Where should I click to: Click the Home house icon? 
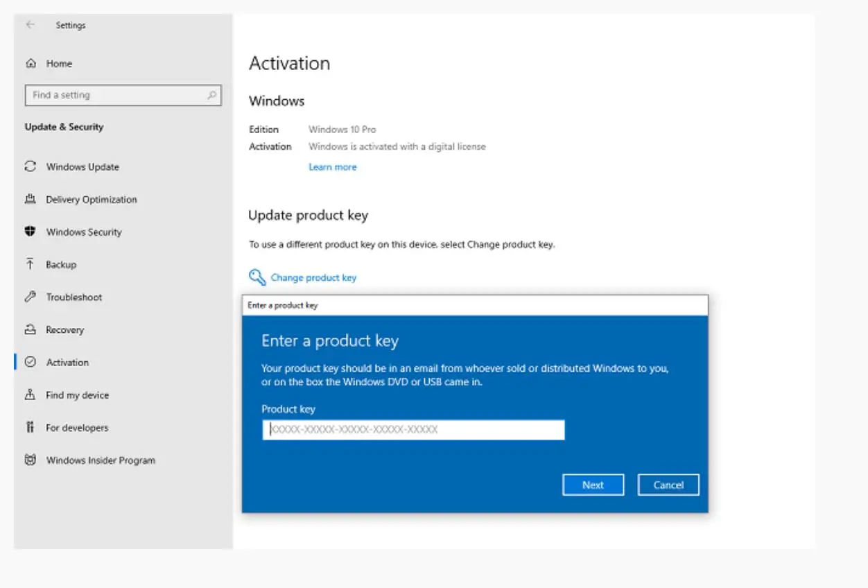(x=31, y=63)
